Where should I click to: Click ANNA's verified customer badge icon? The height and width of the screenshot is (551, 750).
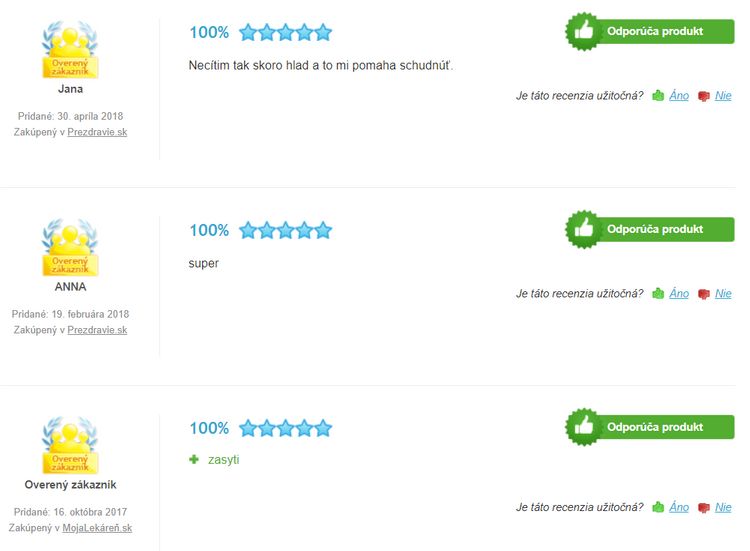tap(70, 248)
